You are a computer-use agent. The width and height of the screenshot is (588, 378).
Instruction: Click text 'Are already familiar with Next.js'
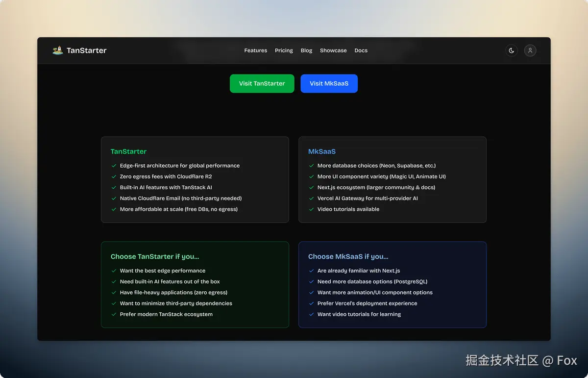359,271
